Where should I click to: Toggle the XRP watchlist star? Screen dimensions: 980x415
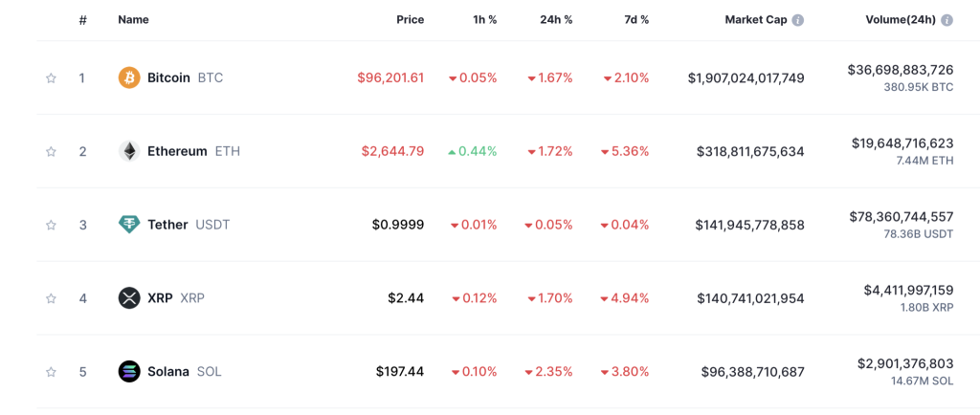click(x=52, y=298)
